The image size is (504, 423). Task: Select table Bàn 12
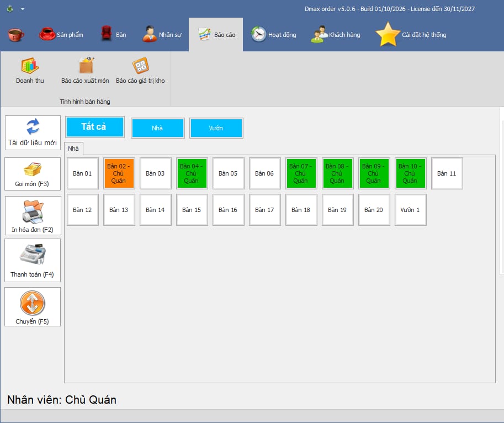83,210
